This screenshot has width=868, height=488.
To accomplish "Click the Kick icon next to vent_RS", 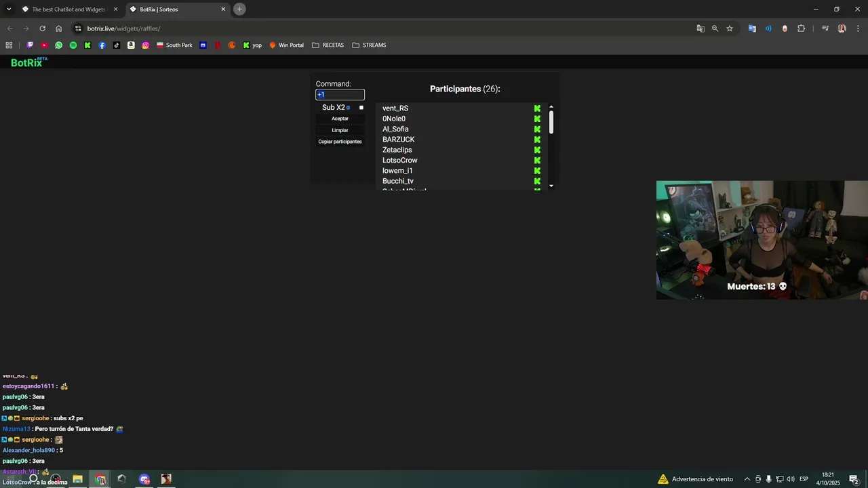I will 537,108.
